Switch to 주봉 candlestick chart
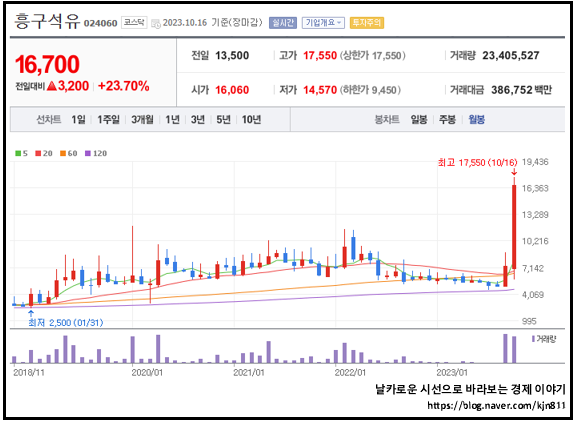The image size is (574, 424). pos(447,119)
